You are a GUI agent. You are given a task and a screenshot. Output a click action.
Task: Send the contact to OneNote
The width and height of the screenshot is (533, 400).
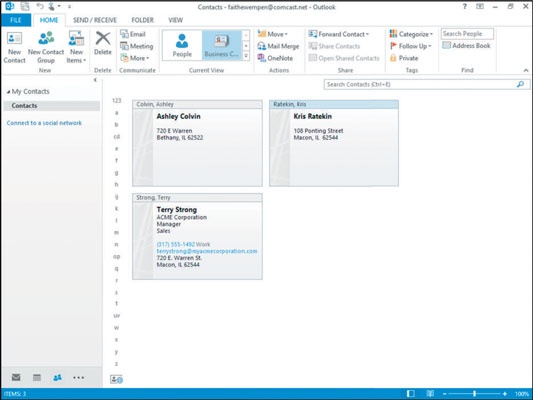(x=275, y=58)
